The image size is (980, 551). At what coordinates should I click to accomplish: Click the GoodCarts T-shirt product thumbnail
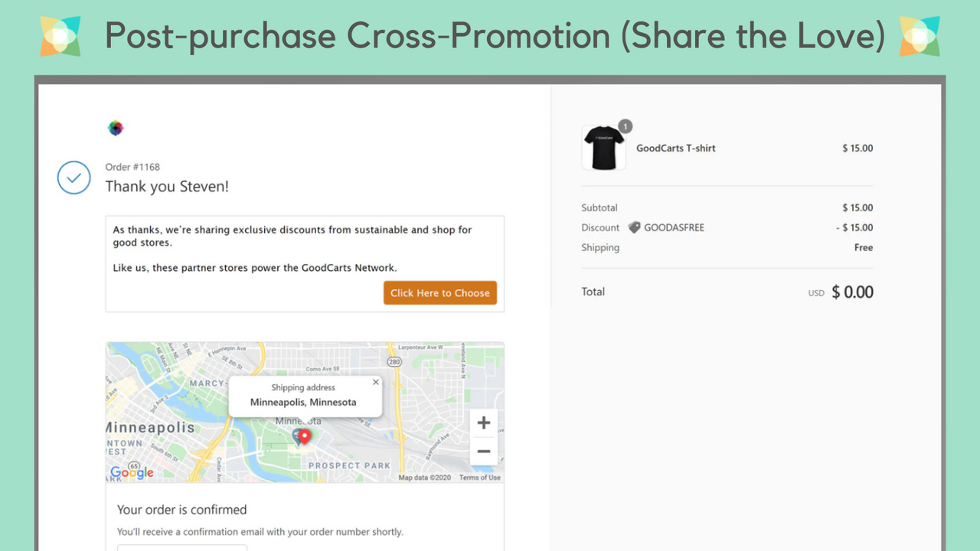pyautogui.click(x=604, y=147)
